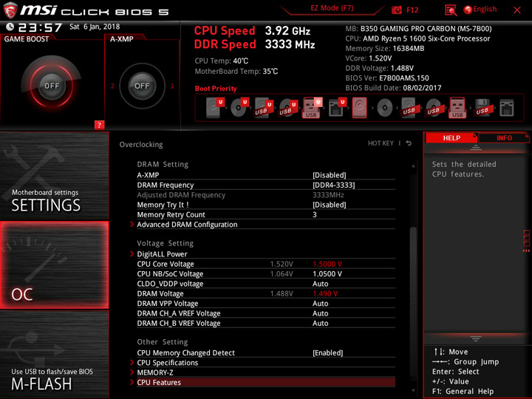Click the highlighted UEFI USB key boot icon

(x=312, y=108)
